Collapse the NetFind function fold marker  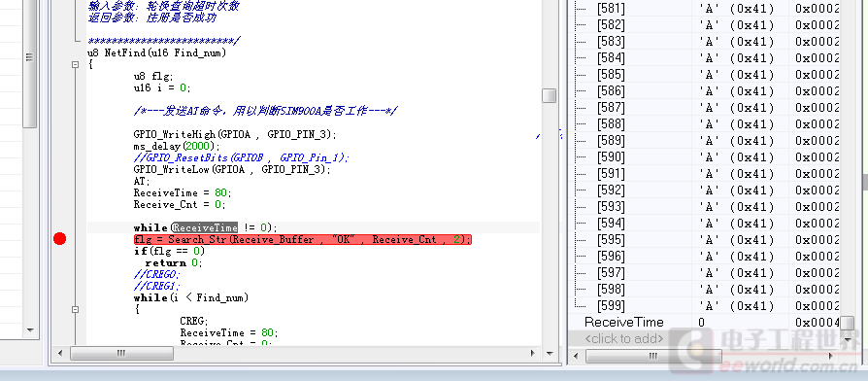[76, 65]
